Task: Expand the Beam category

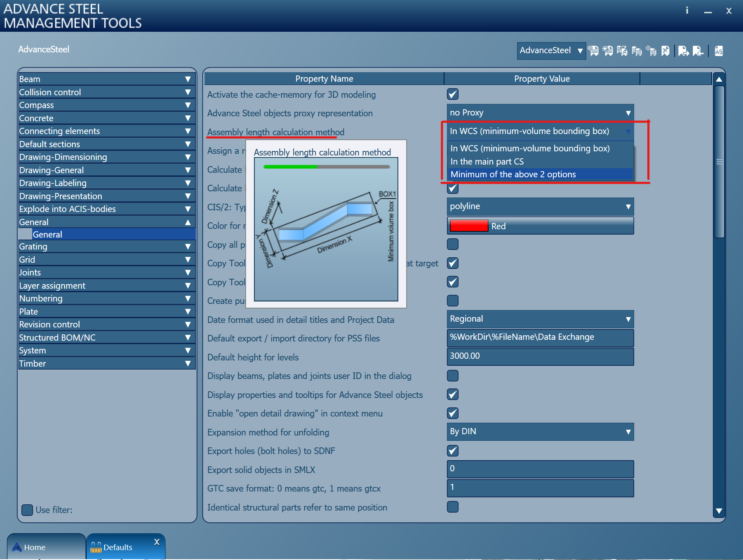Action: pos(107,79)
